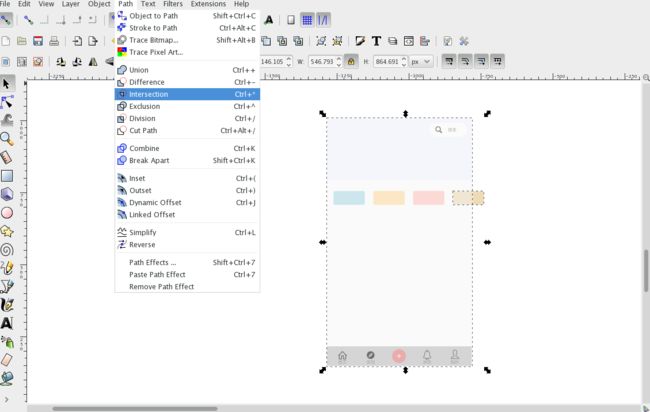
Task: Click the Flip horizontal icon
Action: pos(93,62)
